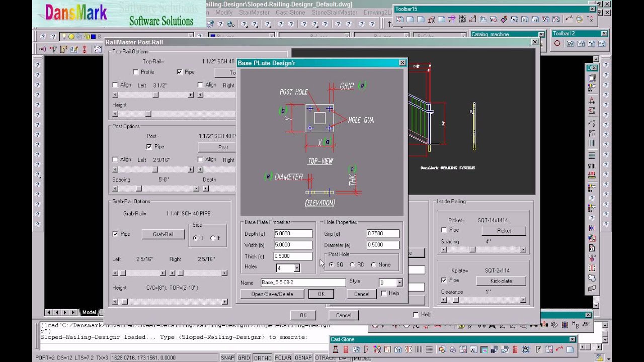This screenshot has height=362, width=644.
Task: Open the StairMaster menu
Action: [255, 12]
